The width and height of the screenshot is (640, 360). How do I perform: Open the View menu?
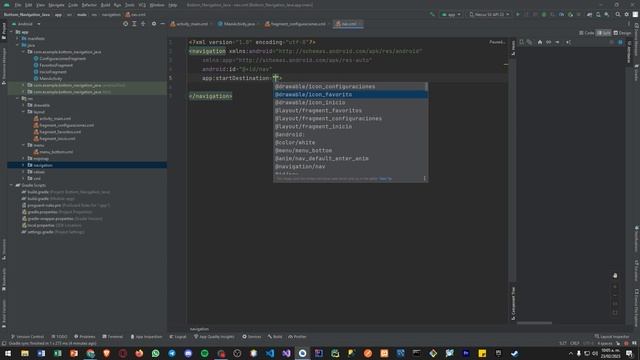click(x=40, y=5)
